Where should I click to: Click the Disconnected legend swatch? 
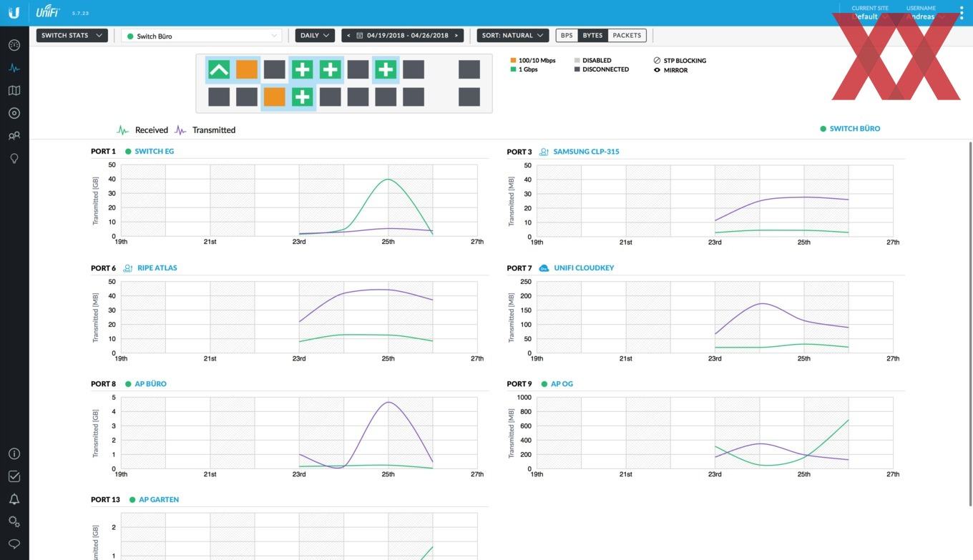577,69
